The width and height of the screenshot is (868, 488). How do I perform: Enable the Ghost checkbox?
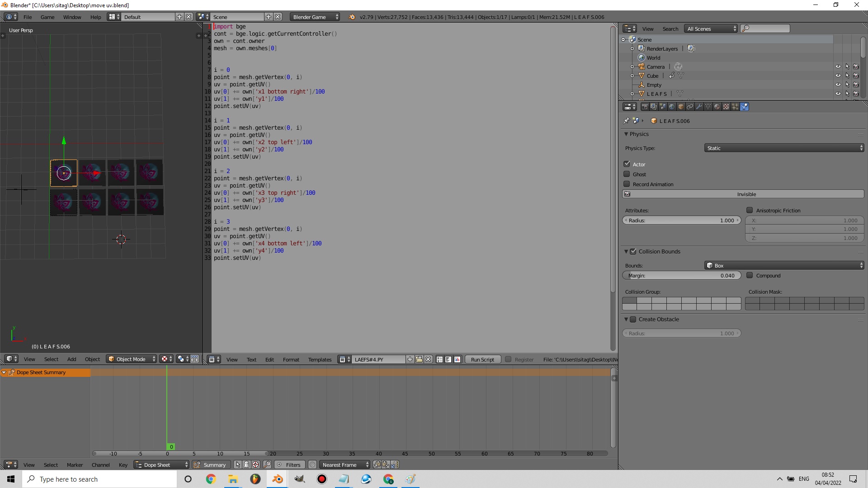[x=627, y=174]
